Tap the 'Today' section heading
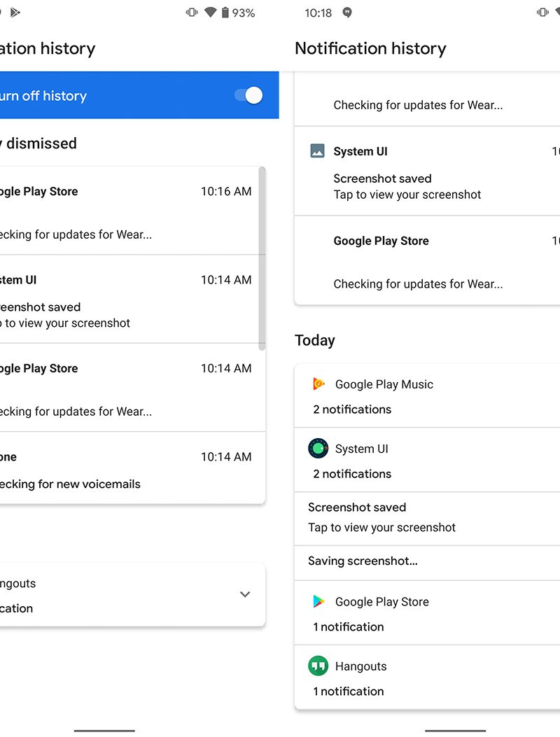Image resolution: width=560 pixels, height=737 pixels. 315,340
